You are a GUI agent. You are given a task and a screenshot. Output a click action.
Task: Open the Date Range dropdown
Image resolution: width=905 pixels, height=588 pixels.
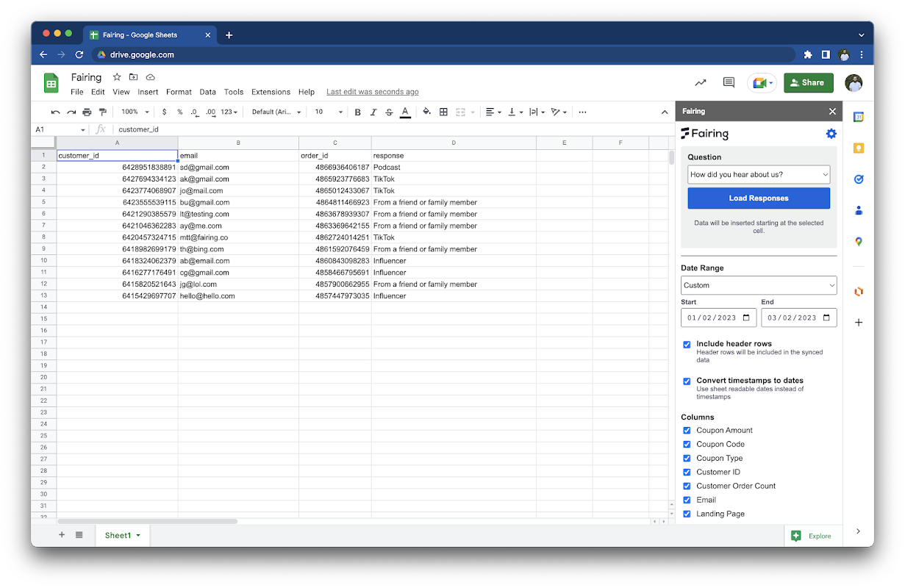coord(759,285)
